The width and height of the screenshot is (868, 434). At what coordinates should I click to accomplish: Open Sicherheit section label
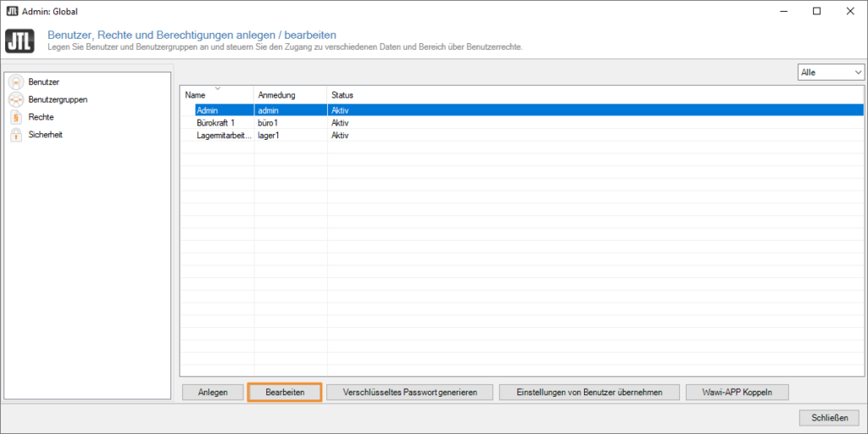point(46,135)
